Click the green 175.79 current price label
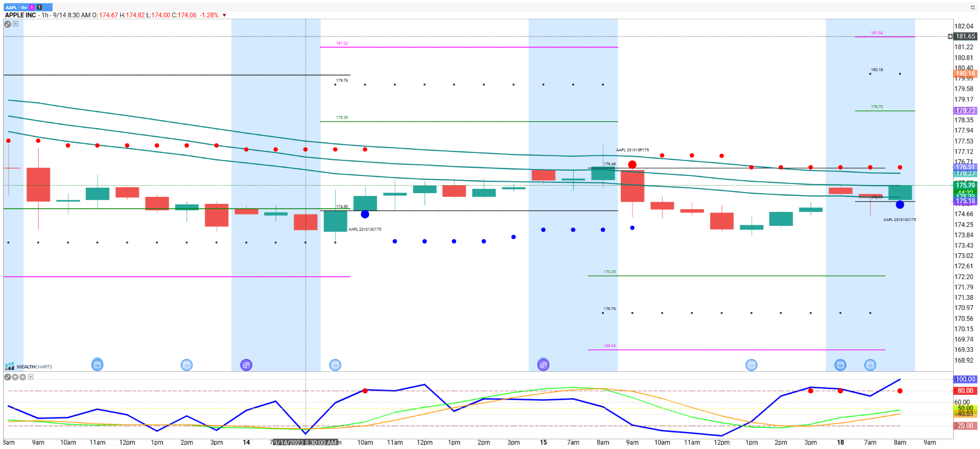This screenshot has height=449, width=980. coord(966,185)
